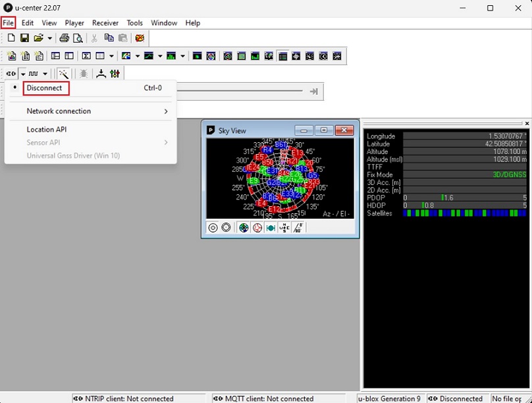Toggle the compass N/S icon in Sky View
This screenshot has height=403, width=532.
click(284, 228)
